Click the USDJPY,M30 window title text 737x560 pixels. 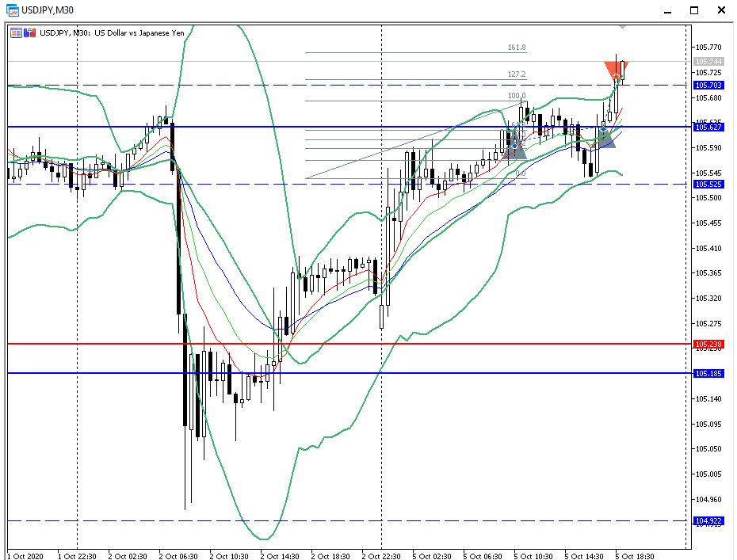pos(48,10)
